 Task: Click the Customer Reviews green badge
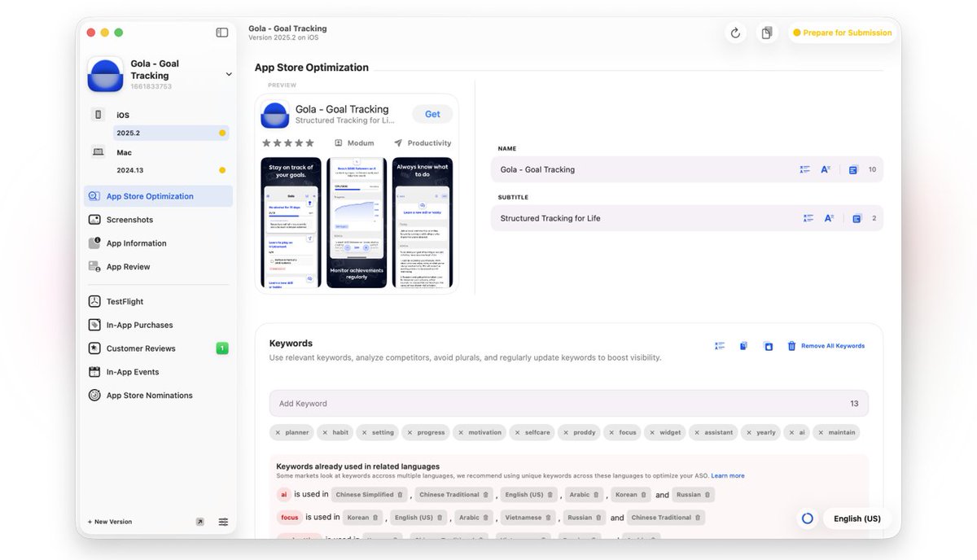point(222,348)
